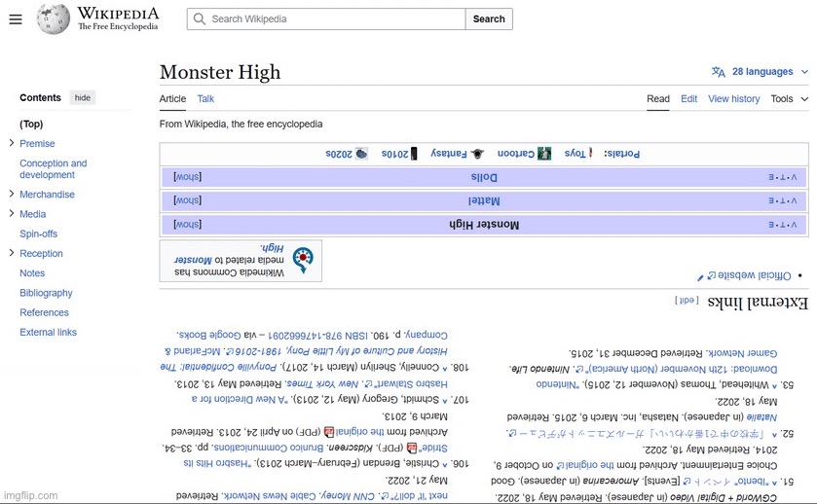Select the Read tab
817x504 pixels.
(x=658, y=99)
